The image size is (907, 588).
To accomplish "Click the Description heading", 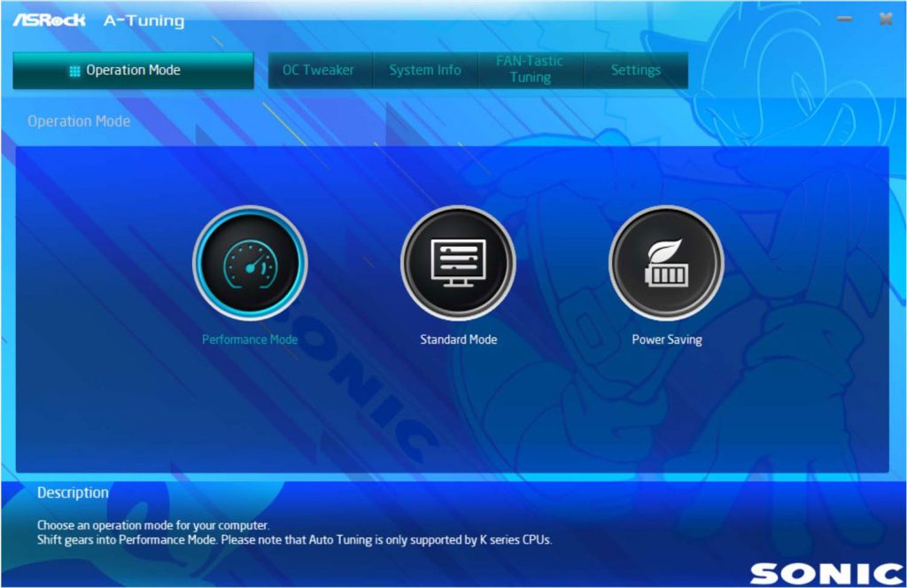I will (73, 492).
